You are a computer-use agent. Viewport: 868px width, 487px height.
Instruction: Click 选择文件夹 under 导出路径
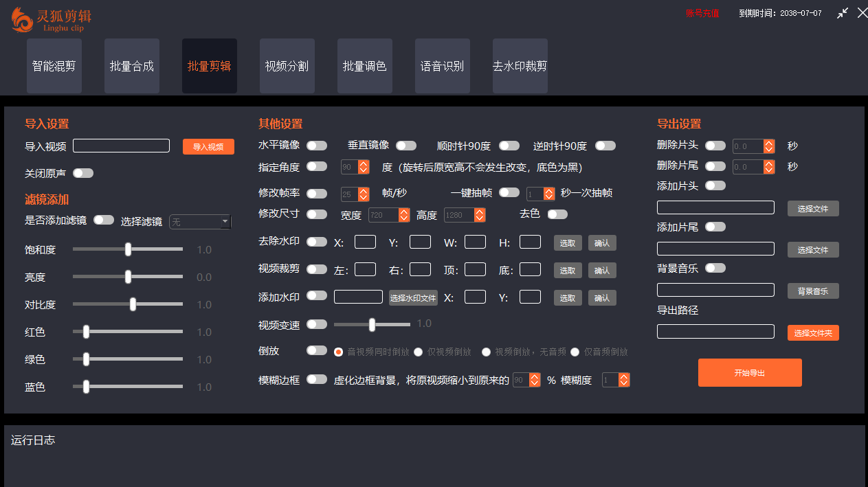point(813,332)
